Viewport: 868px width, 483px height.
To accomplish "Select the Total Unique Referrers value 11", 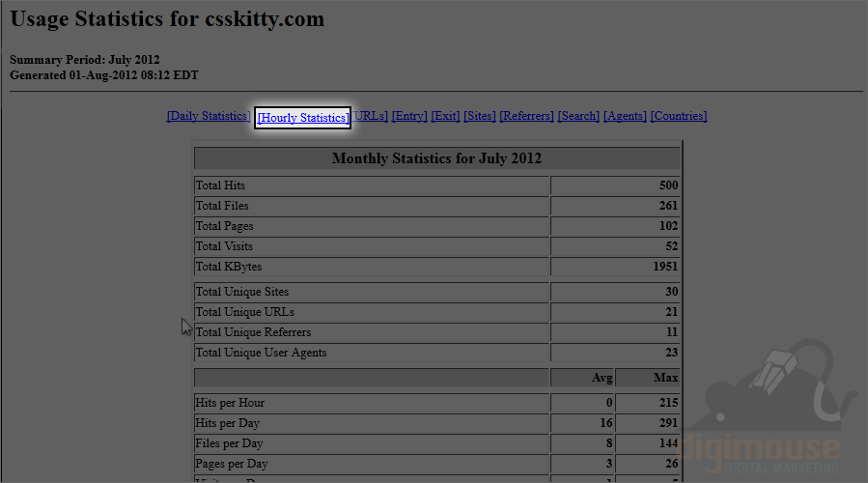I will (x=672, y=332).
